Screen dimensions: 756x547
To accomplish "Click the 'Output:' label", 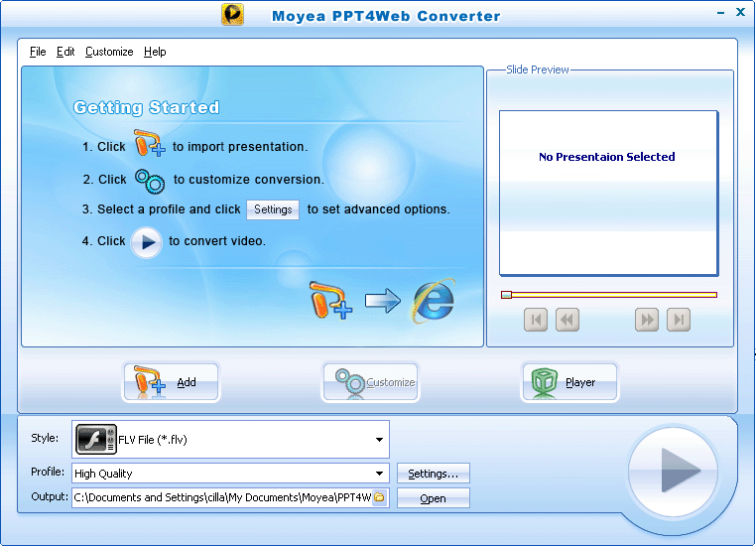I will point(50,496).
